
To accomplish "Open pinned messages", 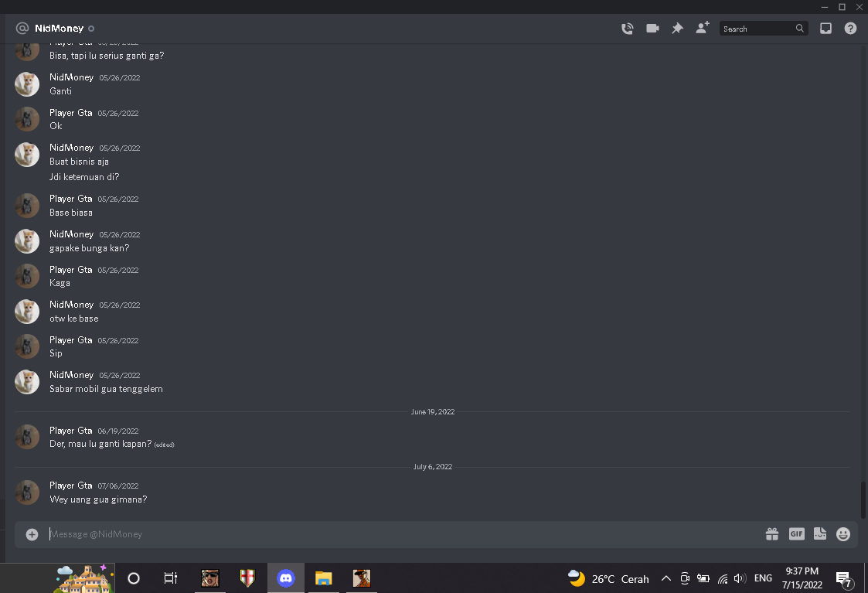I will coord(678,29).
